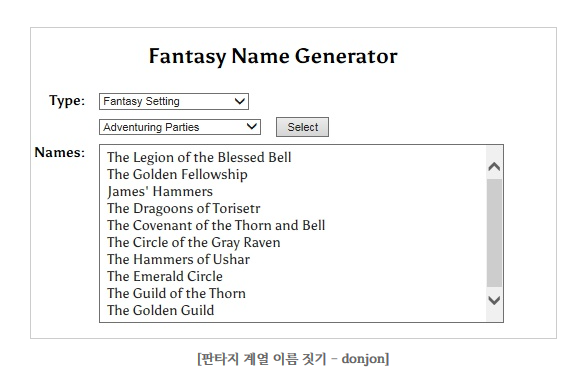This screenshot has width=587, height=383.
Task: Choose The Circle of the Gray Raven
Action: tap(194, 242)
